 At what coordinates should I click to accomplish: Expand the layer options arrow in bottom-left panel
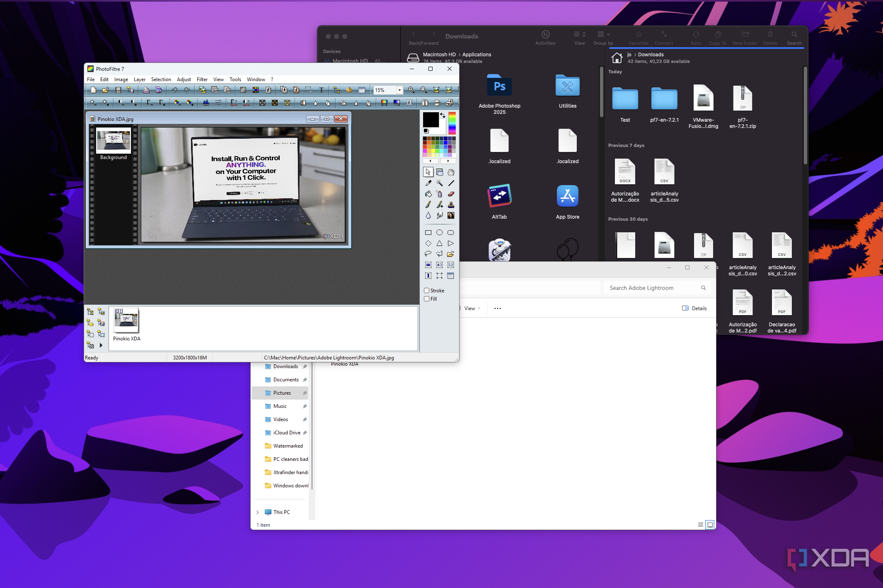[101, 345]
